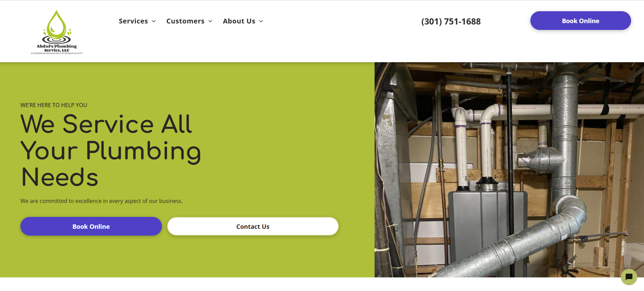Click the Abdul's Plumbing Service, LLC logo text
This screenshot has height=291, width=644.
pyautogui.click(x=57, y=48)
